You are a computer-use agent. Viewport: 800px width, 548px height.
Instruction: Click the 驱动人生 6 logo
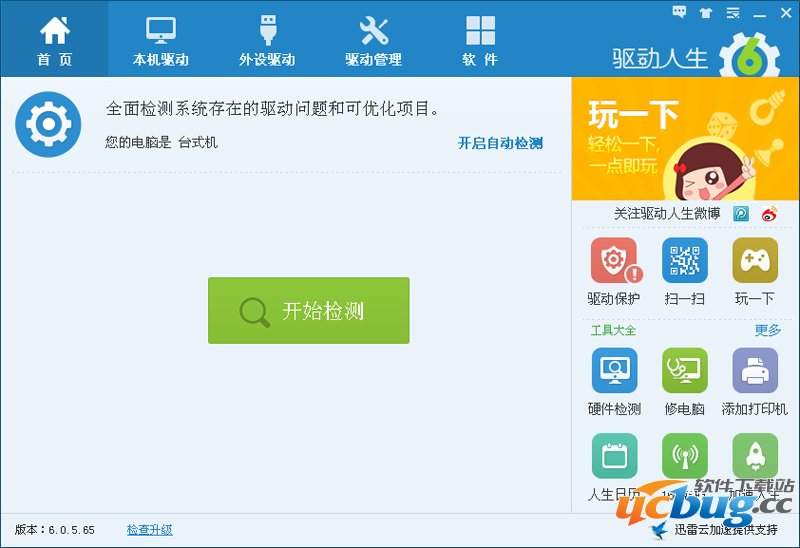696,55
